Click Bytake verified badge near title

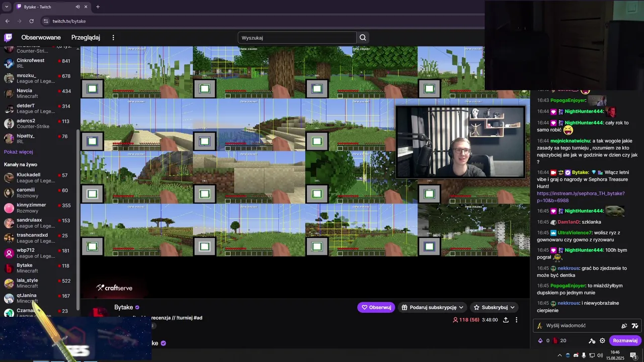pos(137,307)
